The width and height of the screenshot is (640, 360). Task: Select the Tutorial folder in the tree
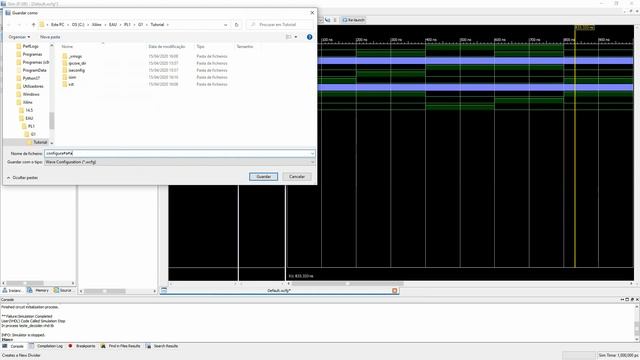(x=40, y=142)
